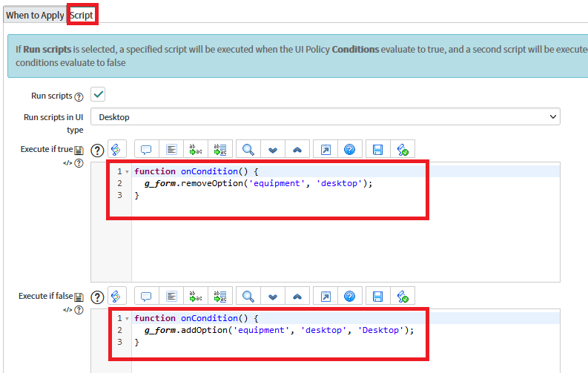This screenshot has width=588, height=373.
Task: Find previous match in Execute if false editor
Action: pos(297,296)
